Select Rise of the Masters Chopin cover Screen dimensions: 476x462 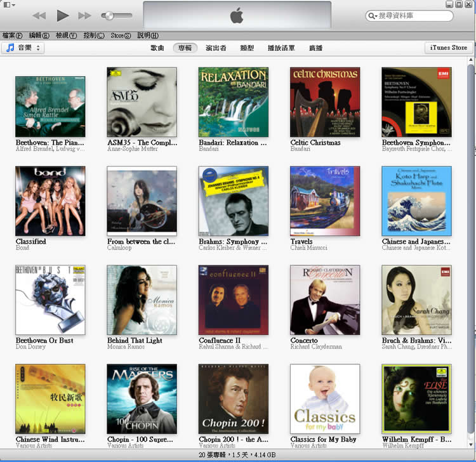coord(142,399)
